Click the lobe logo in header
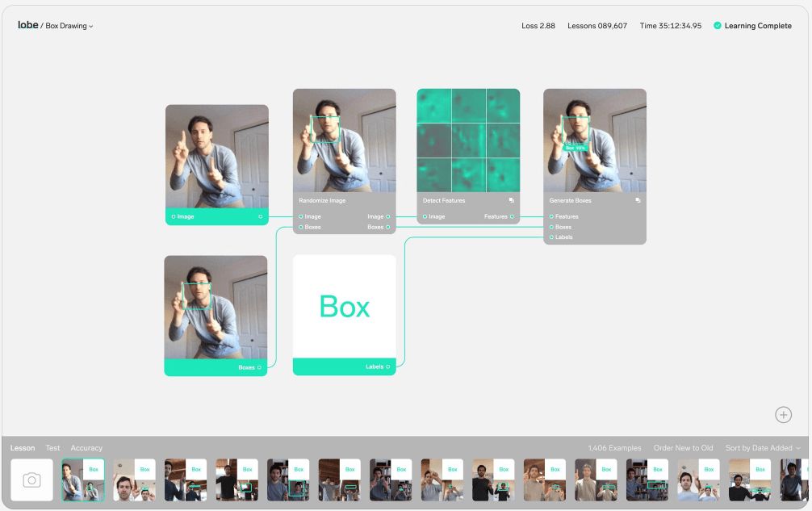 tap(27, 25)
